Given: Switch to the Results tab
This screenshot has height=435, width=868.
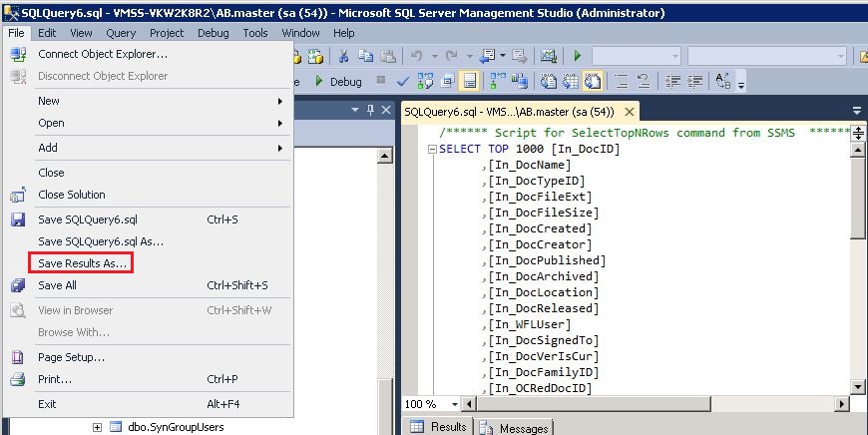Looking at the screenshot, I should 438,427.
